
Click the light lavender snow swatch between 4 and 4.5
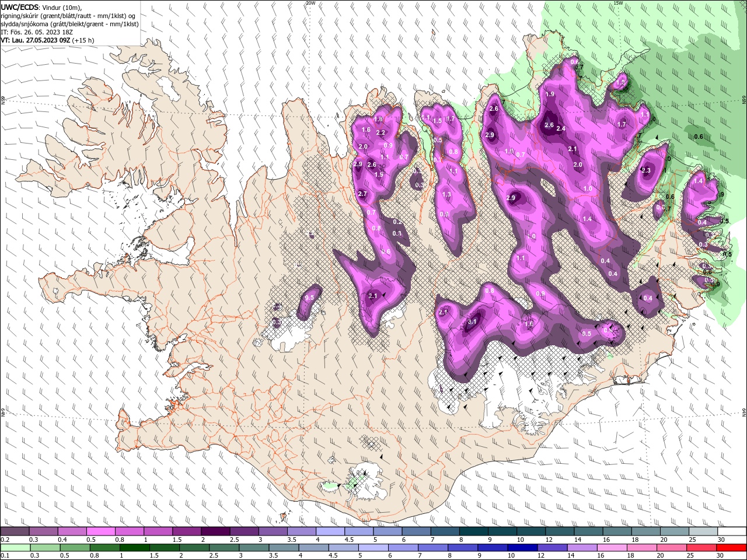pos(329,531)
